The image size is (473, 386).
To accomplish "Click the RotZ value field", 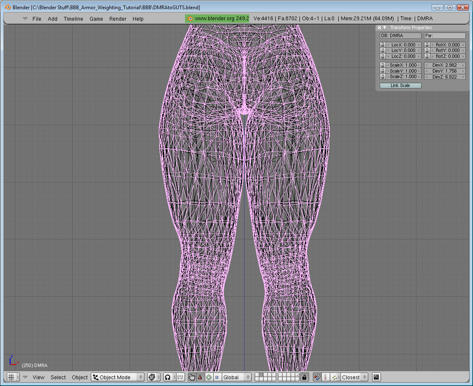I will [x=448, y=56].
